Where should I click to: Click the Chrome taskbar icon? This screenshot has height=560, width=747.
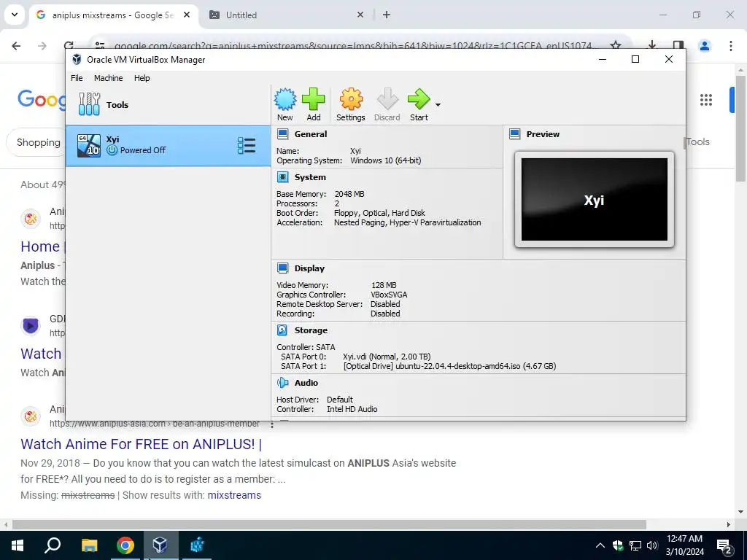(125, 545)
